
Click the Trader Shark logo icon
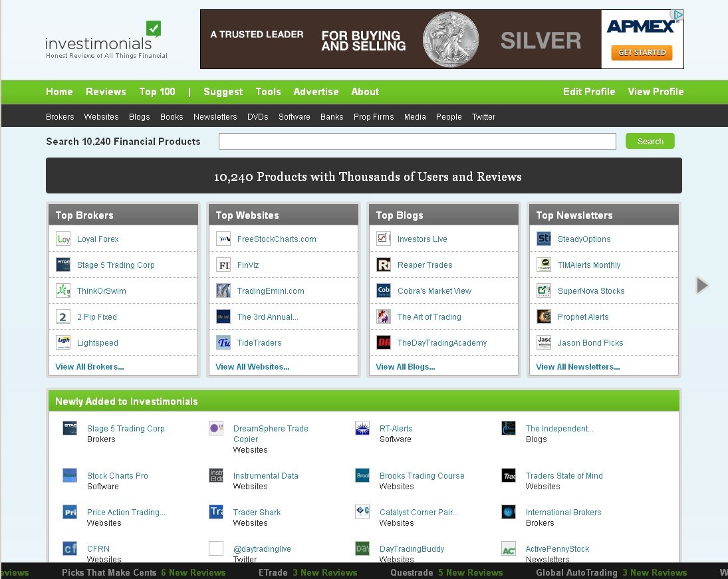[216, 513]
